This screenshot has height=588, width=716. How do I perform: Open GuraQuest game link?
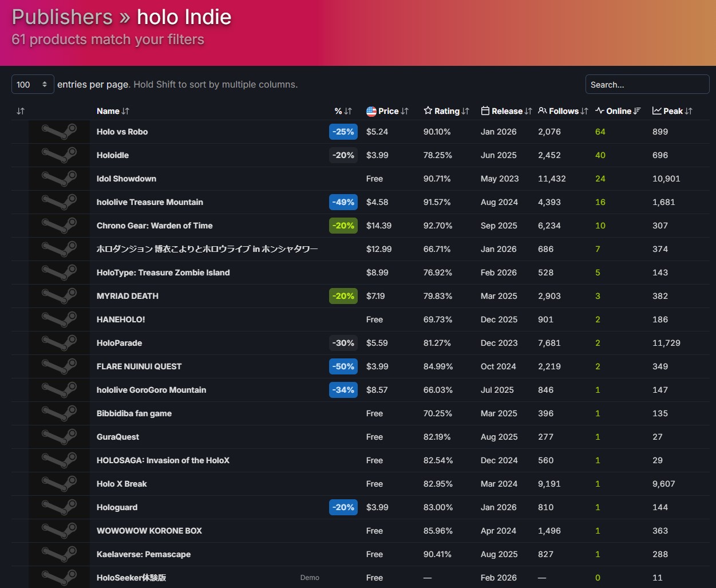coord(118,437)
